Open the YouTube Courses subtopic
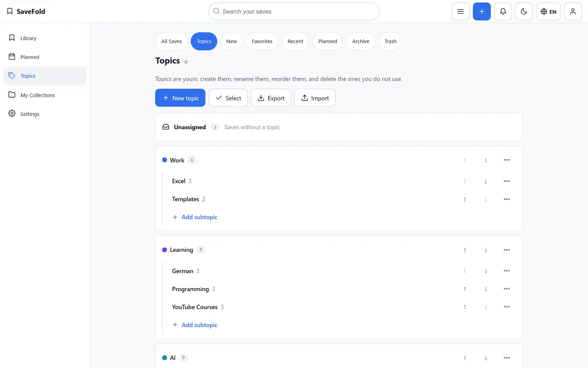588x368 pixels. [x=195, y=307]
